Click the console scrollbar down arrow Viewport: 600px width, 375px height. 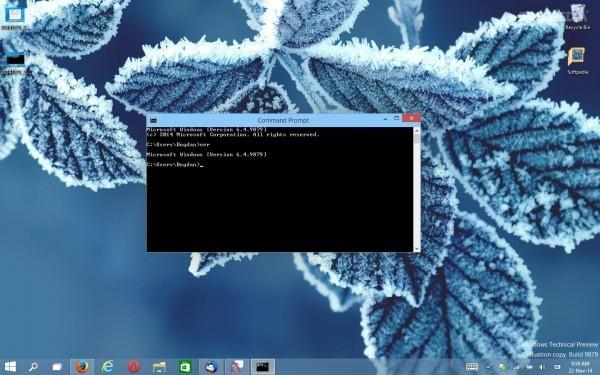[417, 249]
